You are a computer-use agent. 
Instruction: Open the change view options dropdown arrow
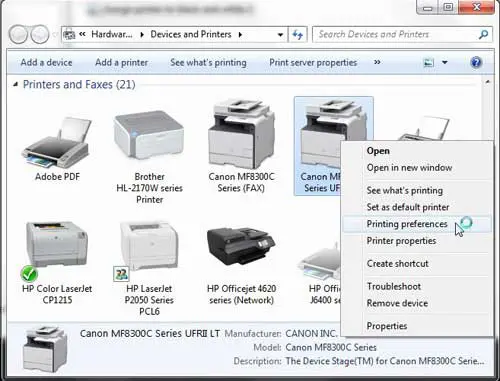click(445, 62)
